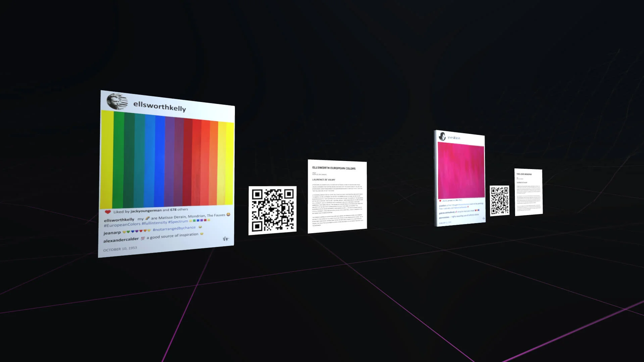
Task: Click the jackyoungerman liker name
Action: 146,211
